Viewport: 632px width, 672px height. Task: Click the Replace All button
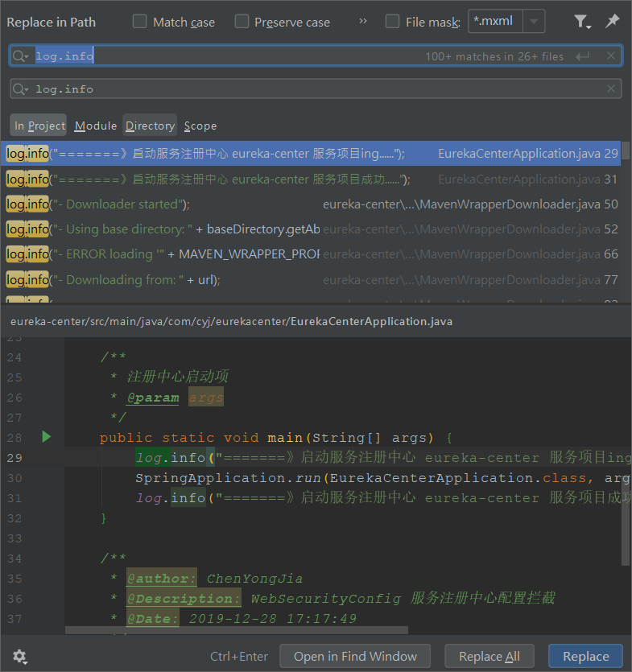point(489,656)
